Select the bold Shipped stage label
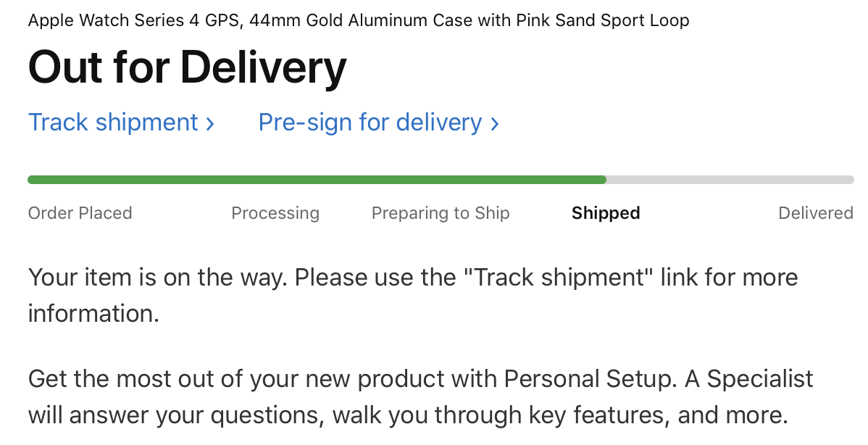Viewport: 868px width, 445px height. point(606,213)
